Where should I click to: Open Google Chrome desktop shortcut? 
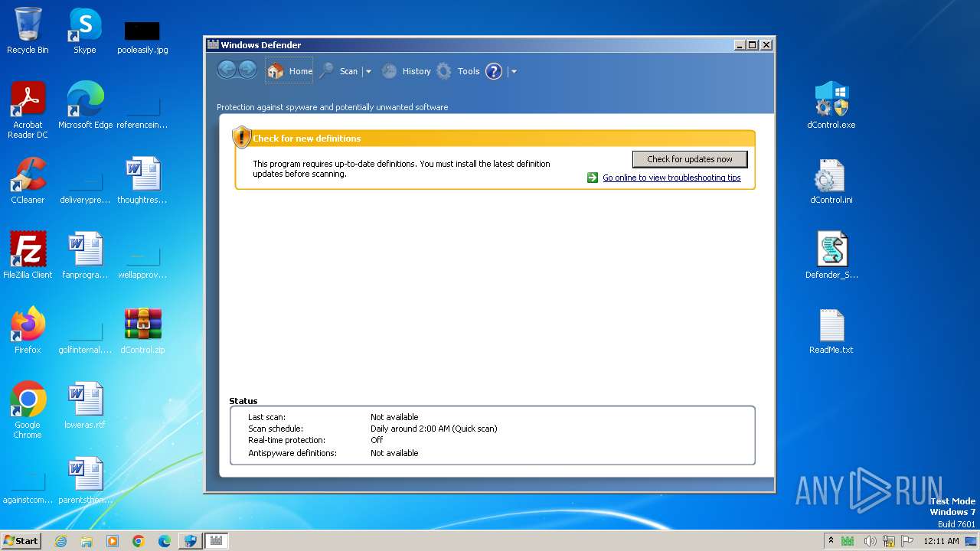28,410
